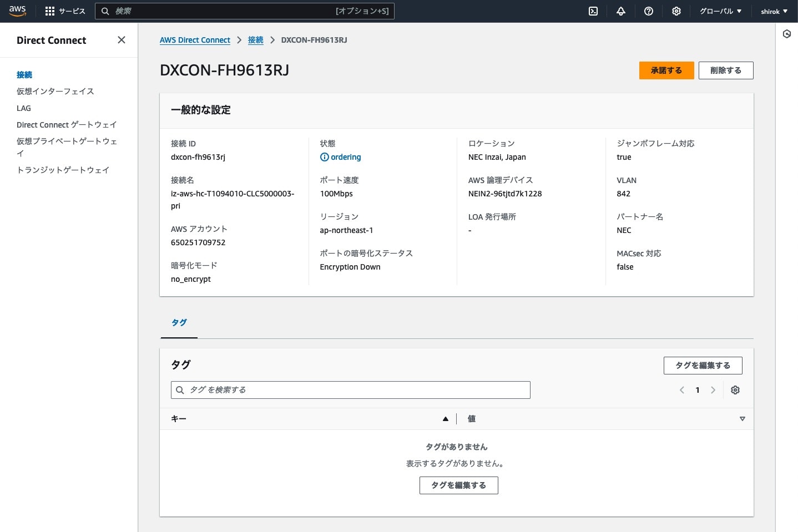Click page number 1 in tags pagination
The image size is (798, 532).
[698, 390]
